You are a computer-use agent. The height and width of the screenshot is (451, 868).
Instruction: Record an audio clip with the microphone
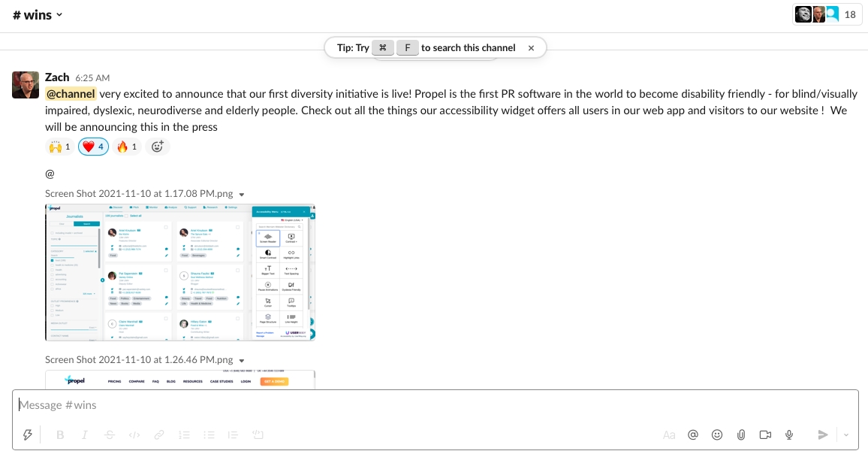[789, 435]
